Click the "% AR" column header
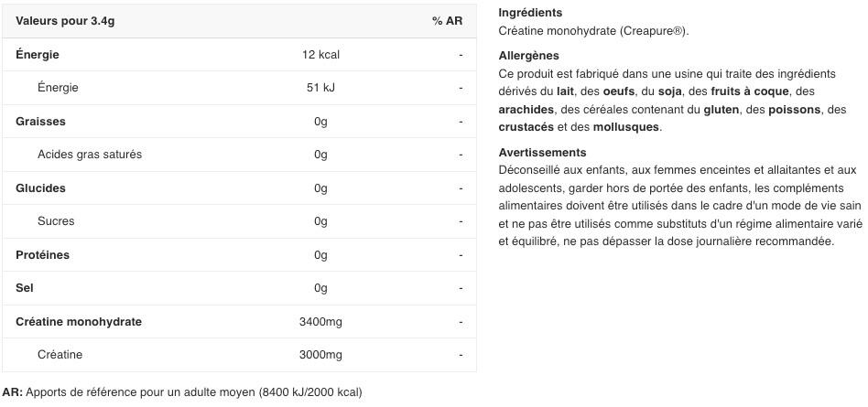This screenshot has width=868, height=407. pos(447,21)
